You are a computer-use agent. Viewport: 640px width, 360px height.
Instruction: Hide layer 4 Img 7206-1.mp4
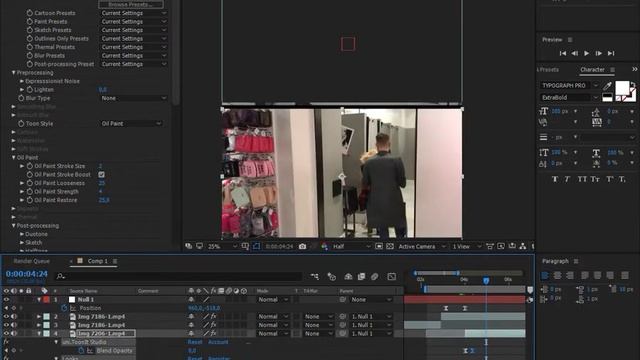click(x=6, y=333)
